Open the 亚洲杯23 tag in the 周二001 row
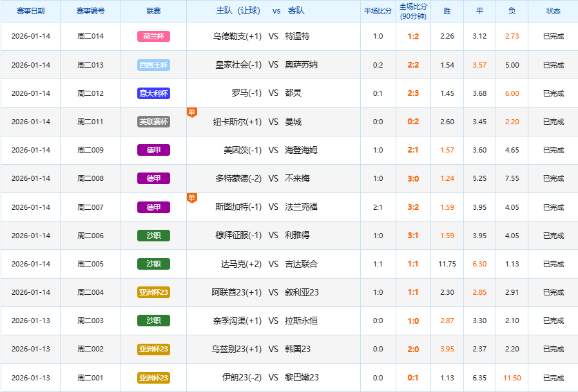Image resolution: width=578 pixels, height=392 pixels. point(154,378)
